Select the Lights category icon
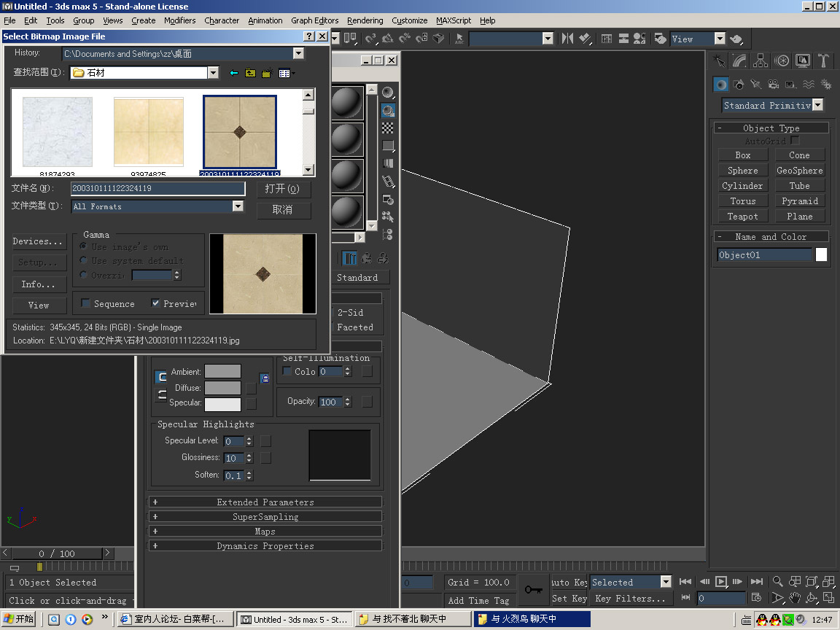This screenshot has height=630, width=840. click(756, 85)
